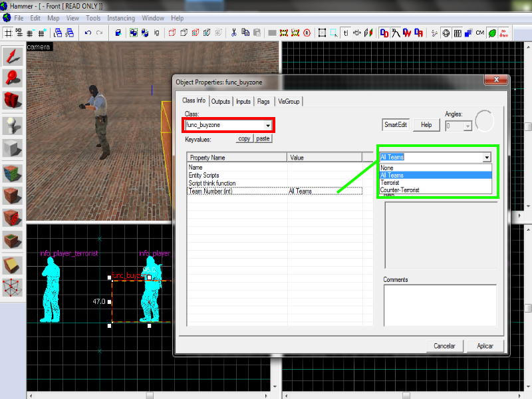Apply current texture tool

point(13,196)
